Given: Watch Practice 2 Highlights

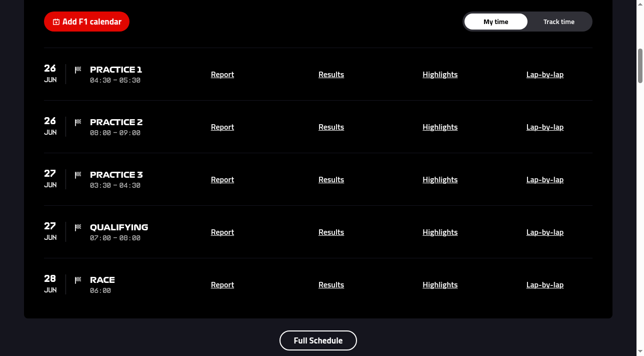Looking at the screenshot, I should click(x=440, y=127).
